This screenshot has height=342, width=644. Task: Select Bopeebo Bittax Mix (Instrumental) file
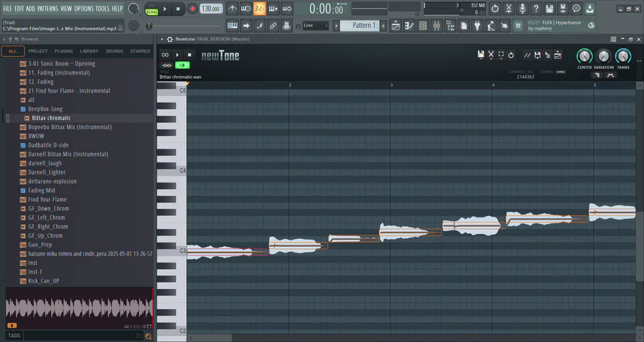tap(70, 127)
